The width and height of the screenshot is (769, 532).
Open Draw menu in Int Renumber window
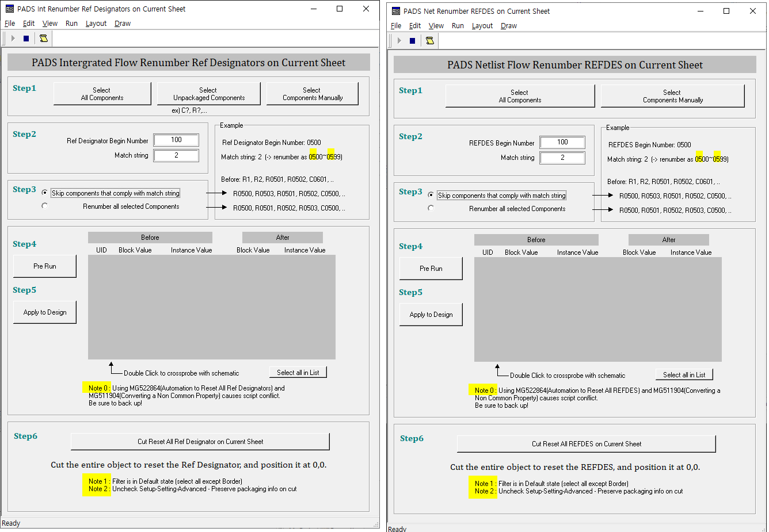click(x=123, y=24)
